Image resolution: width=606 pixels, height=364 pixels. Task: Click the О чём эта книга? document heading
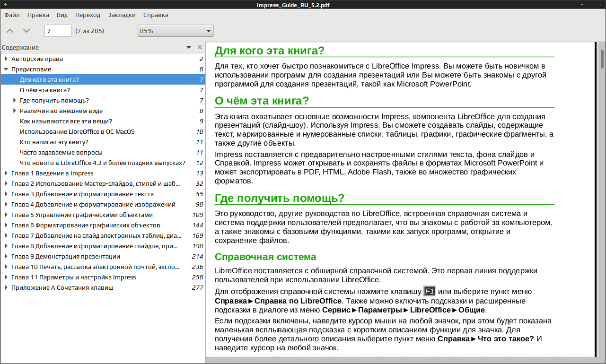pyautogui.click(x=262, y=101)
